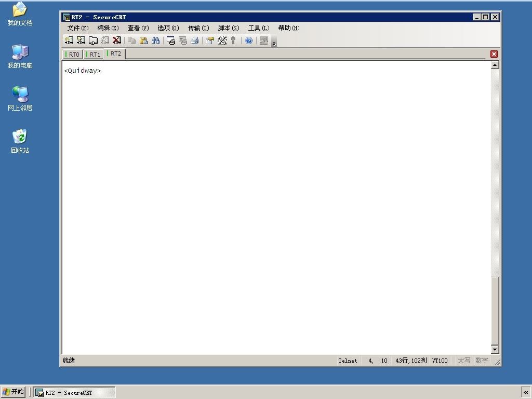The width and height of the screenshot is (532, 399).
Task: Open the 开始 Start button
Action: [x=13, y=392]
